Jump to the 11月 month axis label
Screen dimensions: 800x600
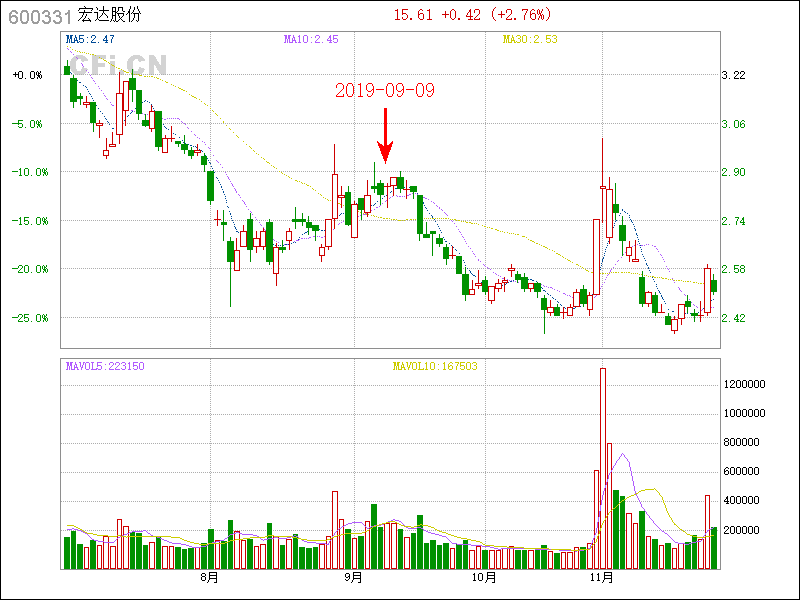[601, 578]
